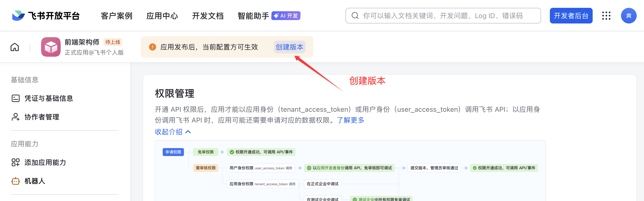Viewport: 644px width, 201px height.
Task: Click the pink 前端架构师 app icon
Action: pyautogui.click(x=51, y=47)
